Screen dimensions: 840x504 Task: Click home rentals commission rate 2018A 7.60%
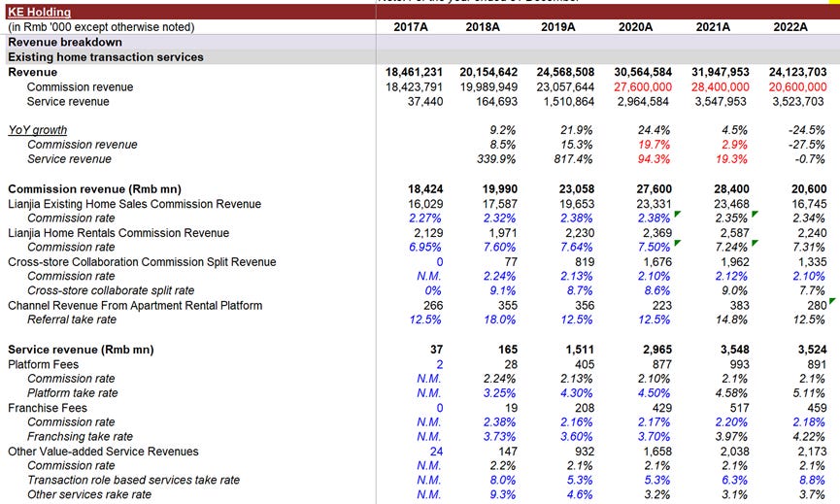click(500, 247)
